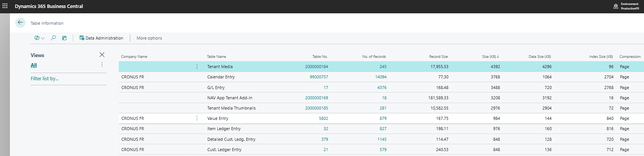The height and width of the screenshot is (156, 644).
Task: Open record count 281 link
Action: [383, 108]
